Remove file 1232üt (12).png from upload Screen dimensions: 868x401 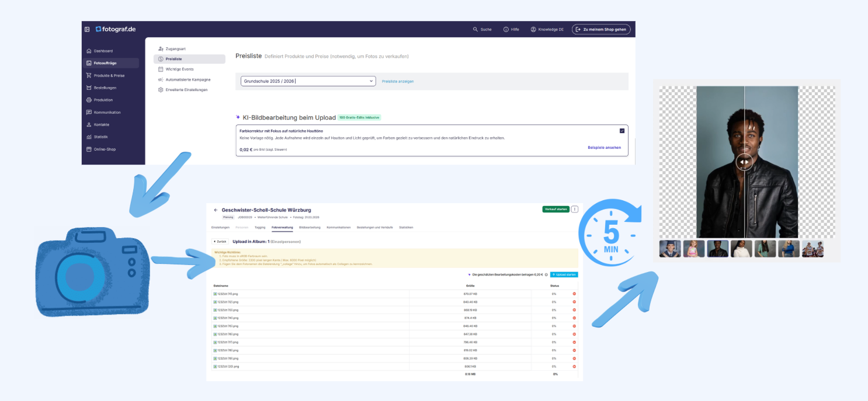coord(574,302)
